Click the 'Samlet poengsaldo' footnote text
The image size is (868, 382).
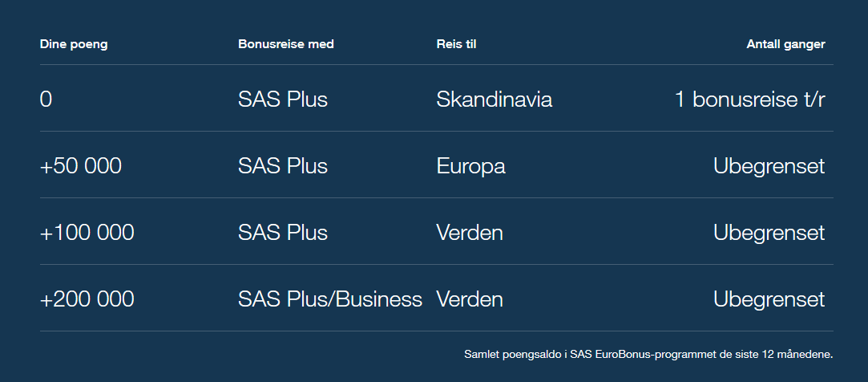point(648,354)
